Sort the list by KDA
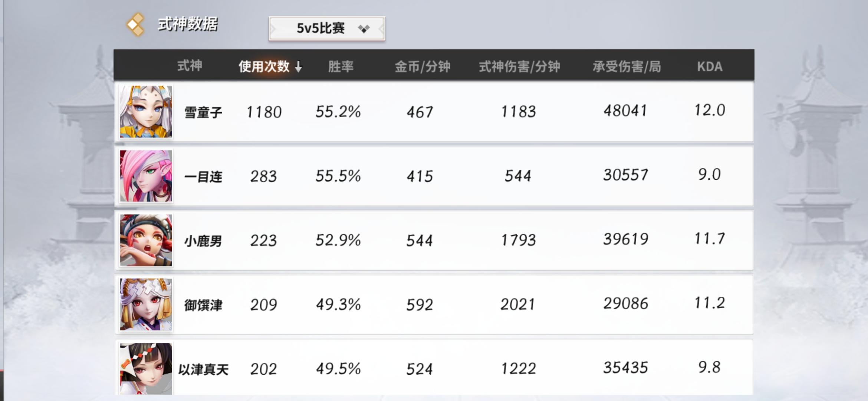This screenshot has width=868, height=401. click(709, 66)
